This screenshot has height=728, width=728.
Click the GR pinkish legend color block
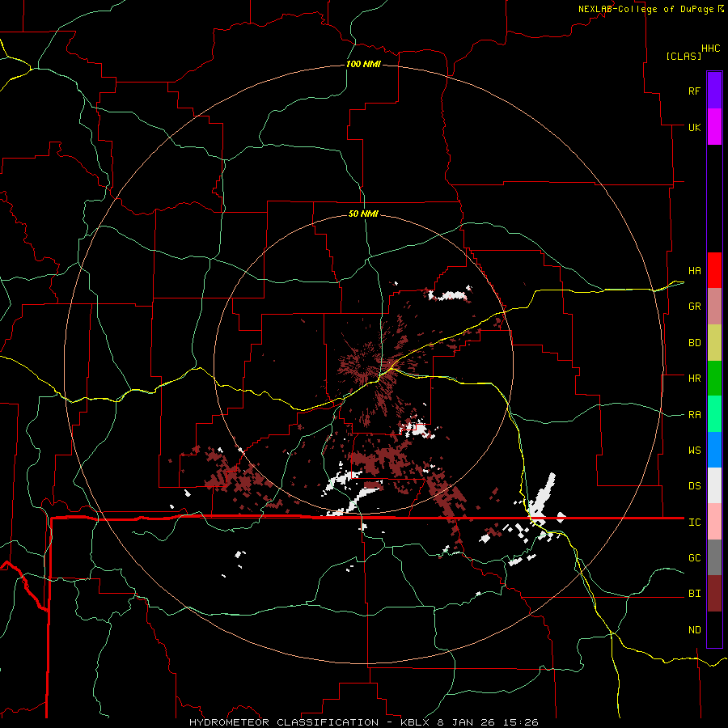coord(714,307)
